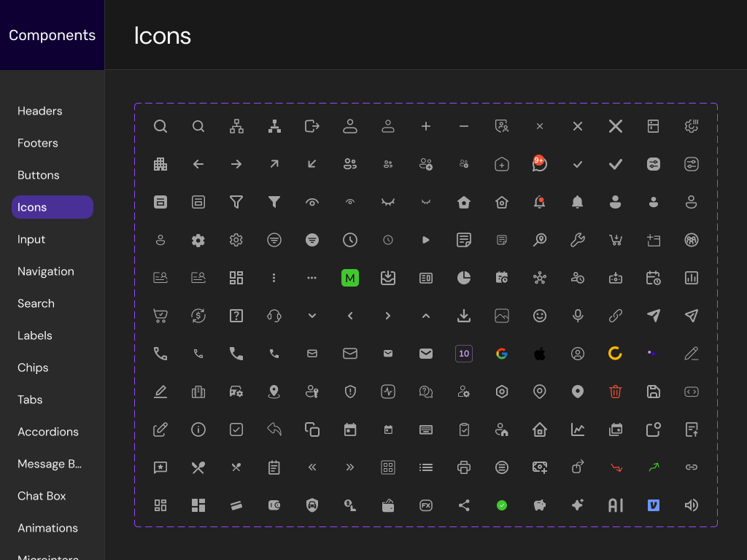747x560 pixels.
Task: Click the filled sliders settings icon
Action: click(654, 164)
